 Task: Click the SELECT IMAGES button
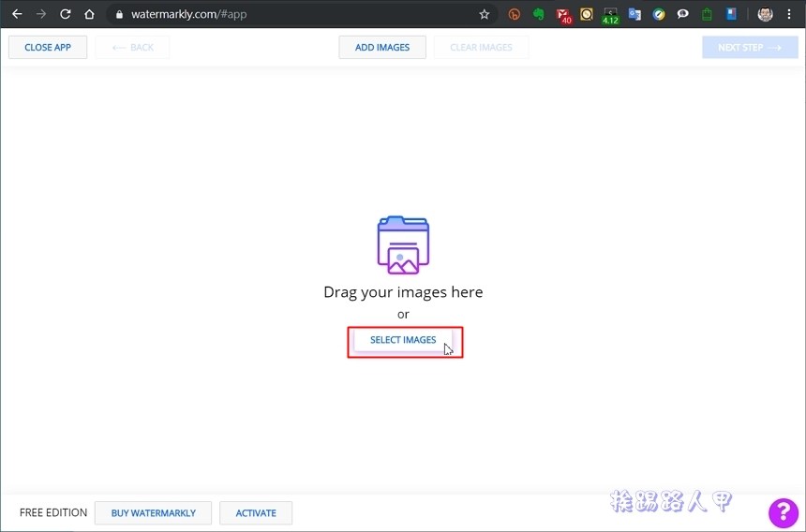[x=403, y=340]
